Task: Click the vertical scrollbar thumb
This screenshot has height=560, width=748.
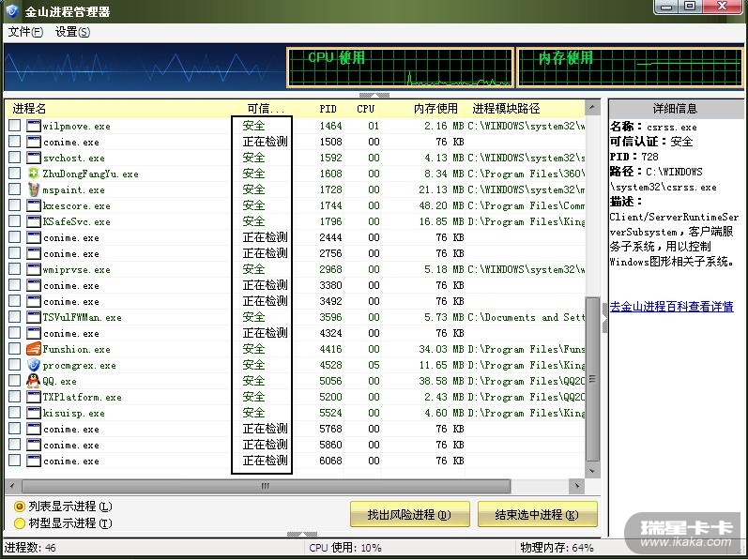Action: click(592, 379)
